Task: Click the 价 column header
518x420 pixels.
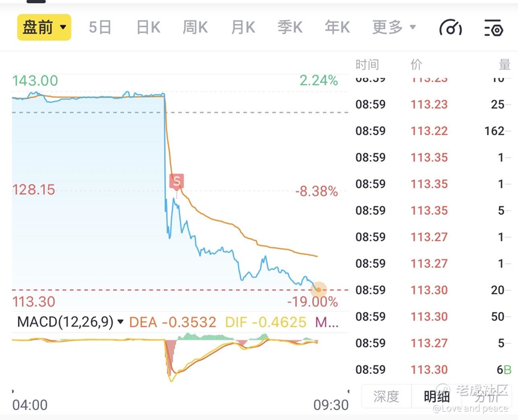Action: point(416,65)
